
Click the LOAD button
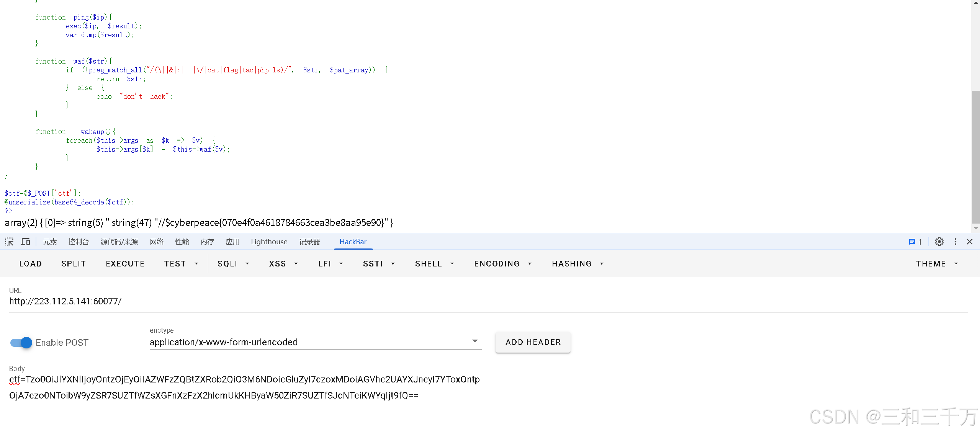click(x=31, y=263)
